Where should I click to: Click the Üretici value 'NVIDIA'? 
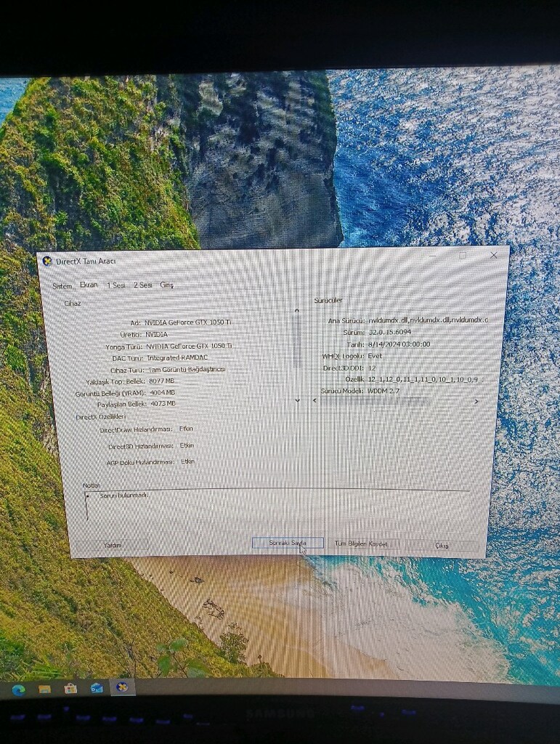[x=156, y=334]
